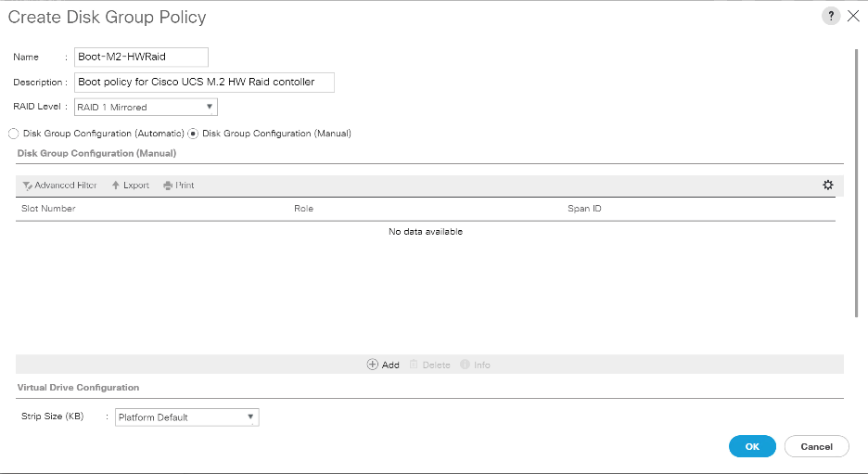Sort by Role column header
This screenshot has height=474, width=868.
click(x=303, y=209)
